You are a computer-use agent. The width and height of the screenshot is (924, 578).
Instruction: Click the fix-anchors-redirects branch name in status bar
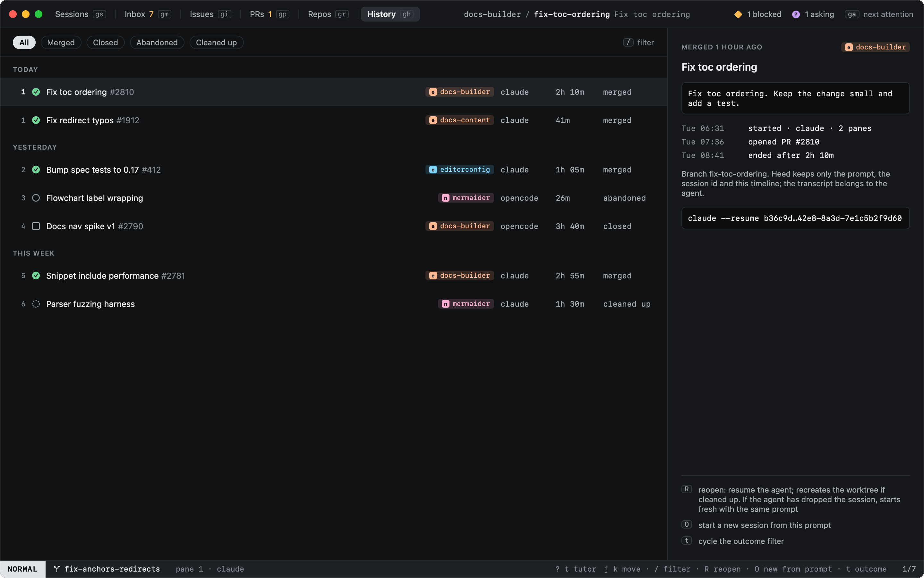[112, 569]
